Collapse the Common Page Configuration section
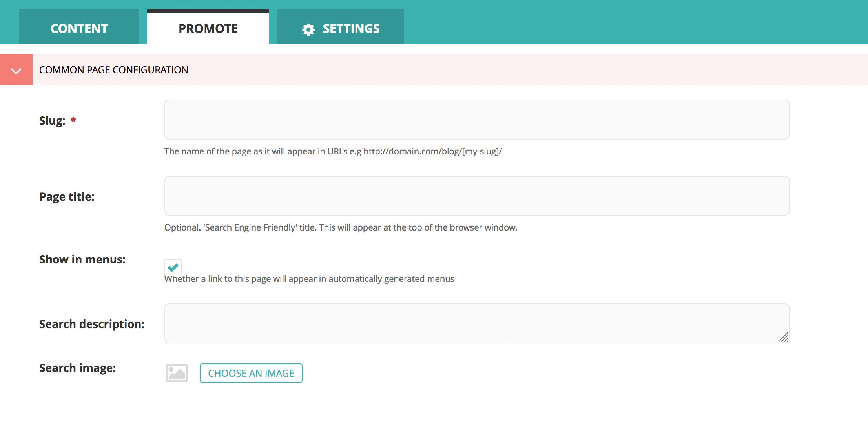This screenshot has width=868, height=432. click(x=16, y=70)
